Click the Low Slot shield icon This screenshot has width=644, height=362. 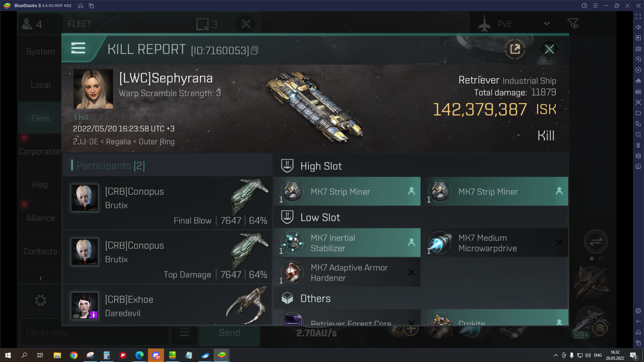[x=287, y=217]
